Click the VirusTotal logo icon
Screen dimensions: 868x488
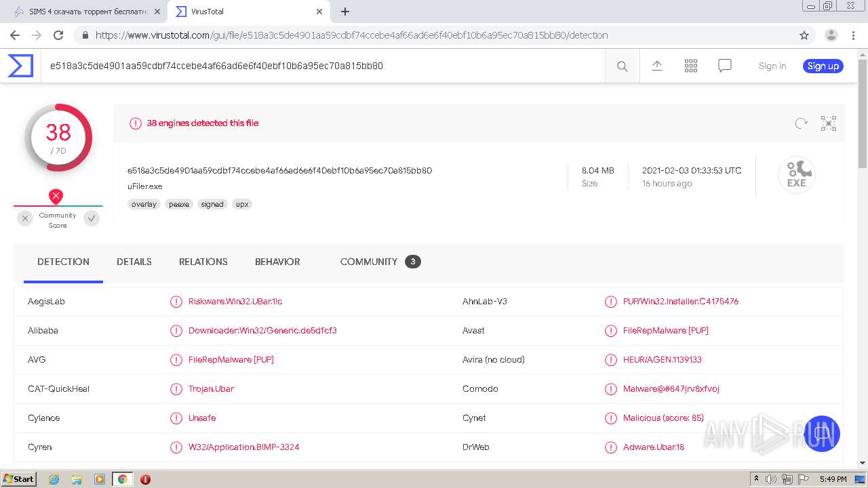coord(20,66)
